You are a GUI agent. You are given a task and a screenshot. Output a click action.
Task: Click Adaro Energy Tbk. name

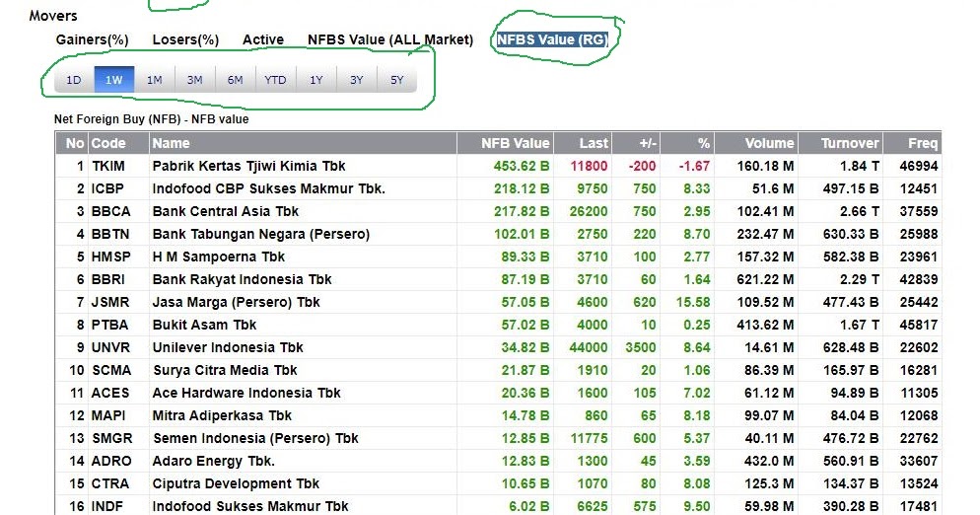[x=214, y=461]
